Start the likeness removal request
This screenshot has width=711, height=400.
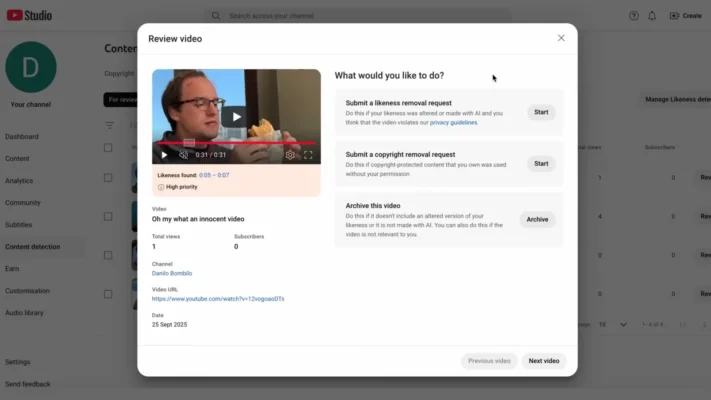pyautogui.click(x=541, y=112)
